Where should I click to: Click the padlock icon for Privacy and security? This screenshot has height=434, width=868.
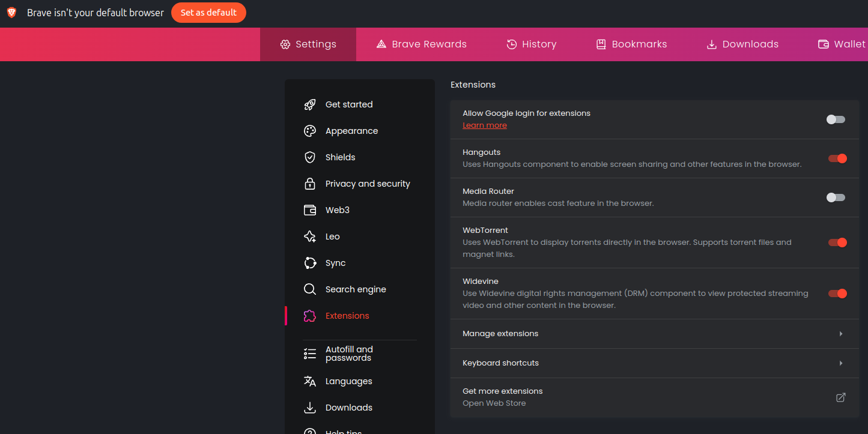310,184
